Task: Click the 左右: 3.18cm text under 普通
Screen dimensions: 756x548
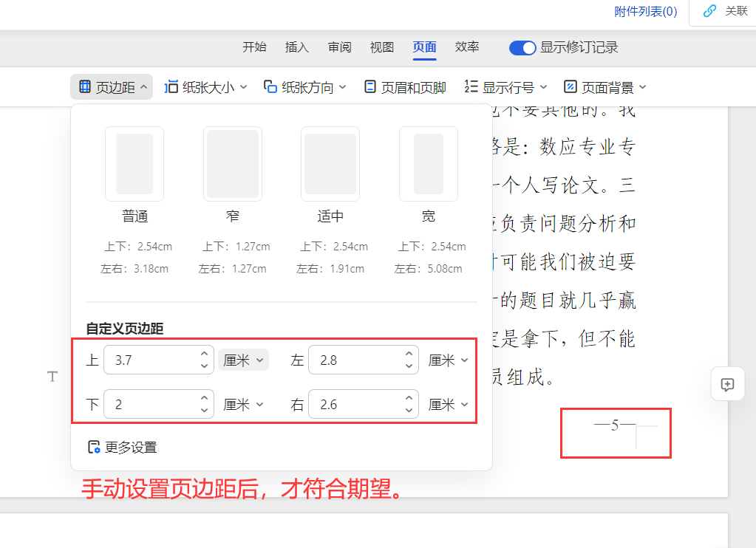Action: (134, 268)
